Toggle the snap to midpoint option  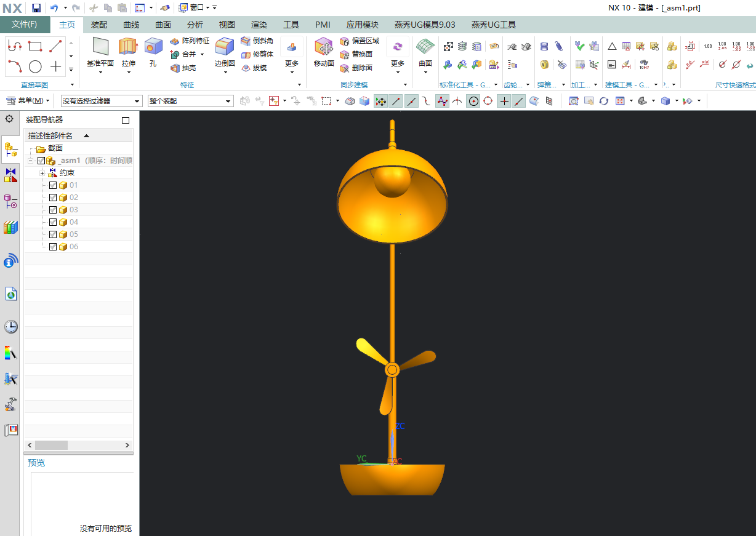pyautogui.click(x=411, y=101)
